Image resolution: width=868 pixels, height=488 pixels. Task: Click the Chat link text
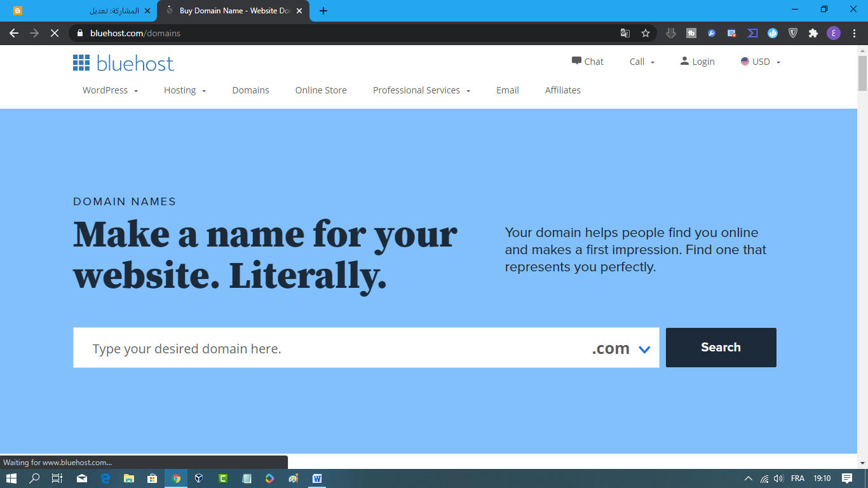tap(594, 62)
